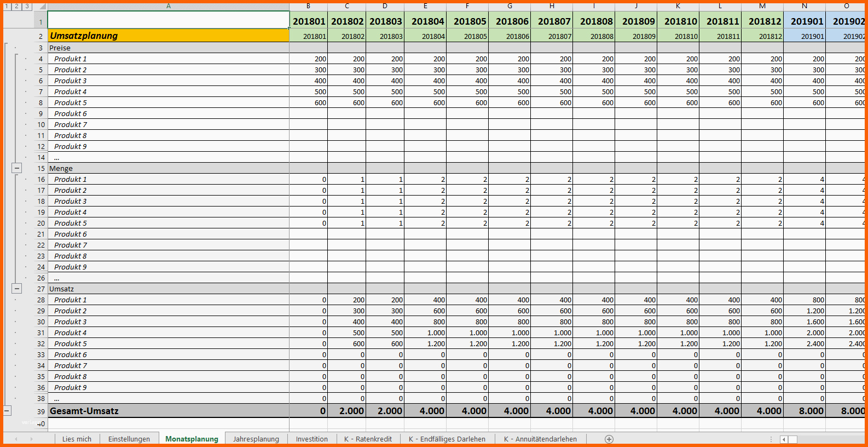Select Produkt 3 in row 18
868x447 pixels.
coord(169,201)
